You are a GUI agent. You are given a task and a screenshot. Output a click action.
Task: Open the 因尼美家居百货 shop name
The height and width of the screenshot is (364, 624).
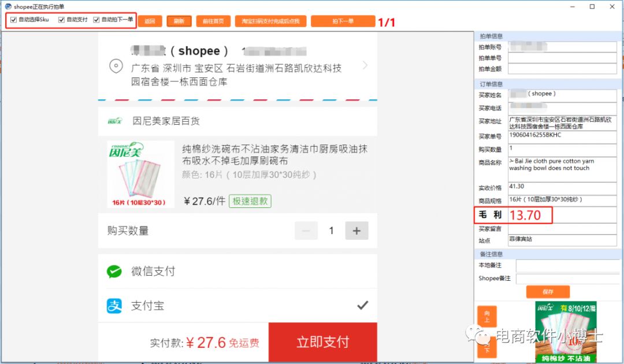[166, 121]
